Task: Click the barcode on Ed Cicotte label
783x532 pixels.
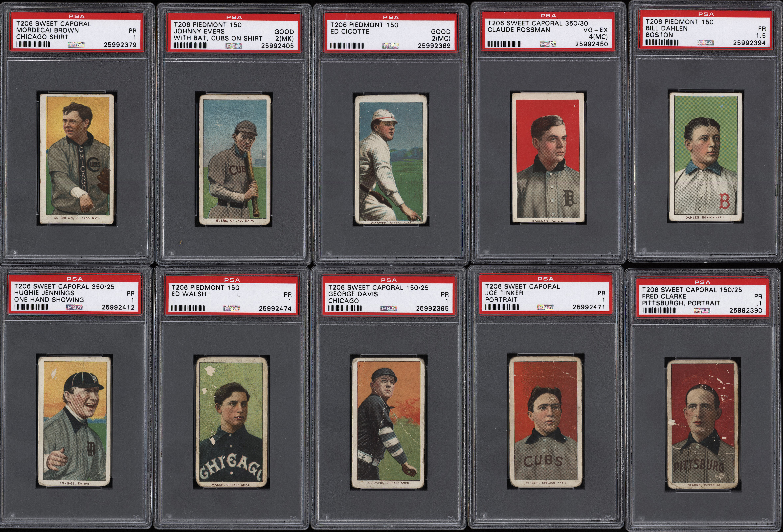Action: (347, 46)
